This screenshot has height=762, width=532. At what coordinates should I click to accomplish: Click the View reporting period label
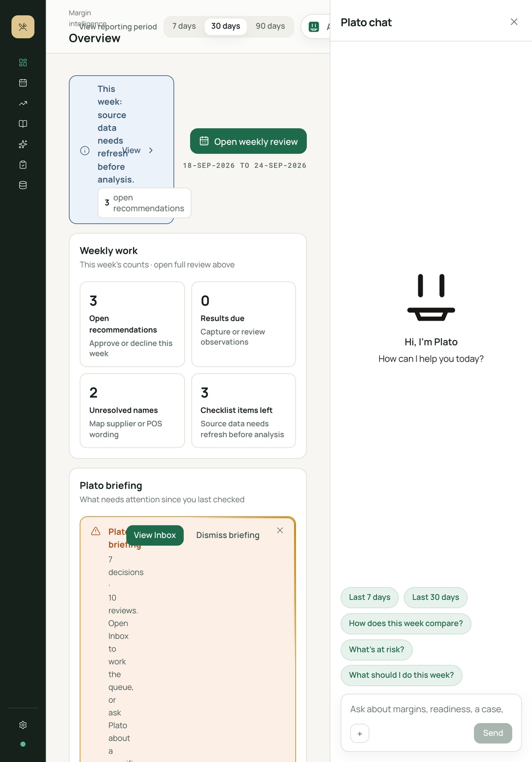click(x=118, y=27)
